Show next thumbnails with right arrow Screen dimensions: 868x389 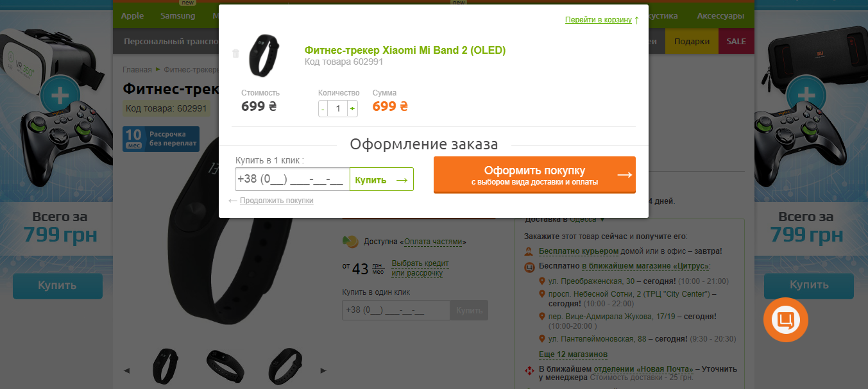tap(323, 370)
